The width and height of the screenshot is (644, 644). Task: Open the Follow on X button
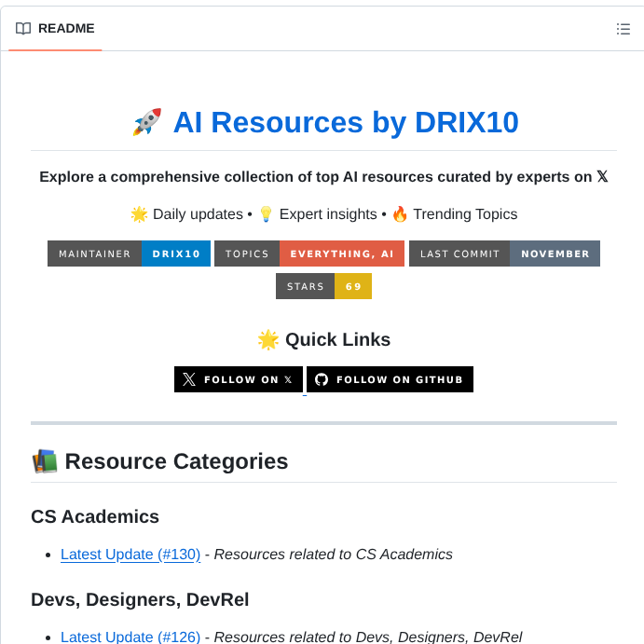click(239, 379)
